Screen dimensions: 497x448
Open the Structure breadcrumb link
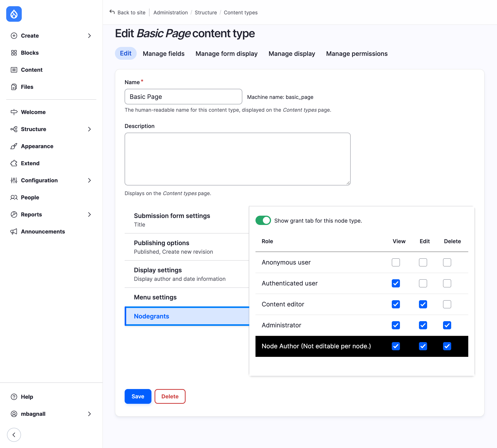point(206,12)
